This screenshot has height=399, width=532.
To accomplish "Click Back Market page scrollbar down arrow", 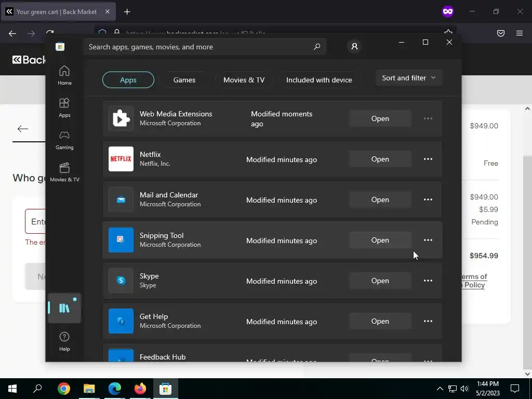I will coord(527,374).
